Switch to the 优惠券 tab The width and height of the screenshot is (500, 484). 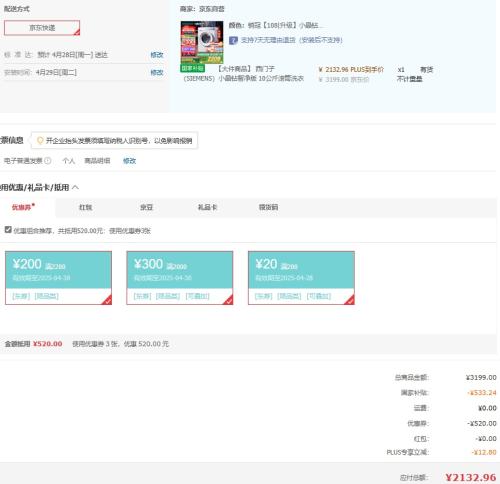23,207
